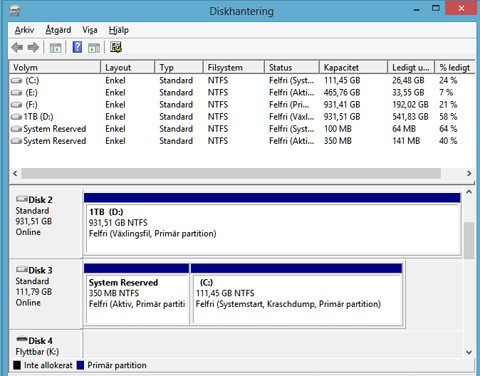Image resolution: width=480 pixels, height=376 pixels.
Task: Click the Disk 3 label panel
Action: [x=46, y=294]
